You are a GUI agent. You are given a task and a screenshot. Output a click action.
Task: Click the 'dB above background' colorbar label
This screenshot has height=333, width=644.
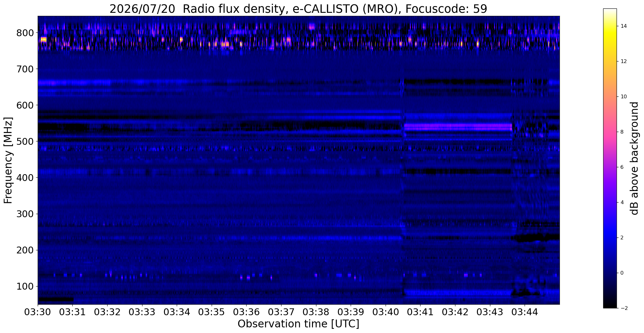click(634, 158)
